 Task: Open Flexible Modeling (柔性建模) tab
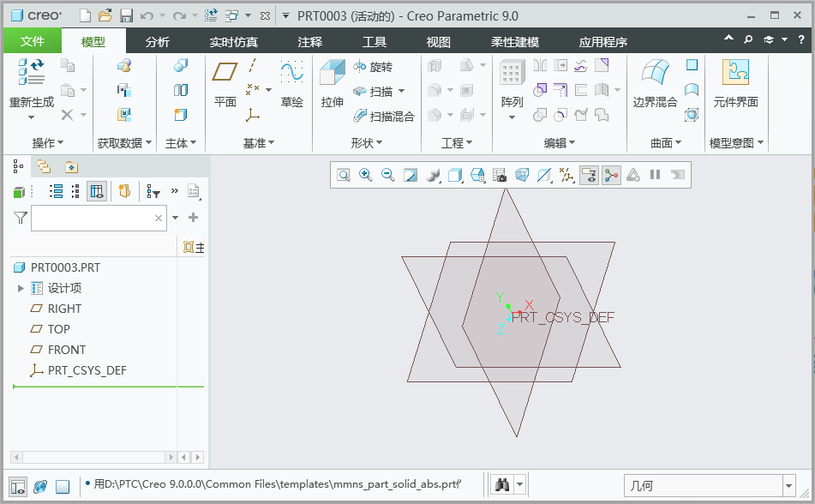click(514, 42)
